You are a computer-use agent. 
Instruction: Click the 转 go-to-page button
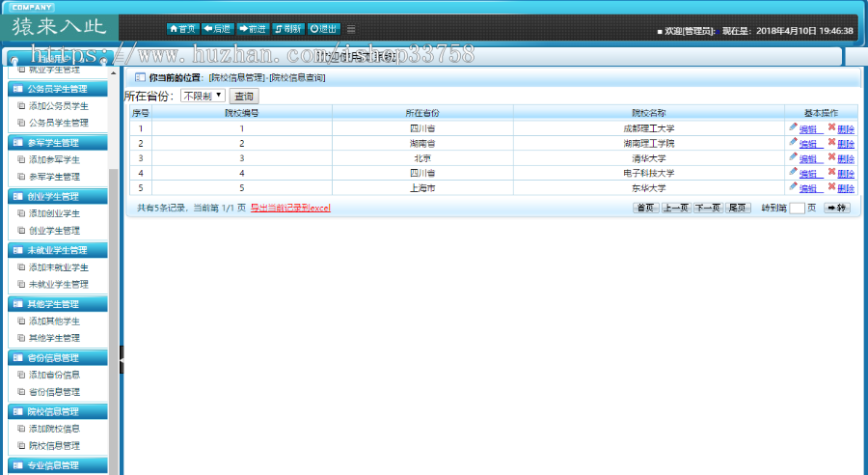point(837,208)
